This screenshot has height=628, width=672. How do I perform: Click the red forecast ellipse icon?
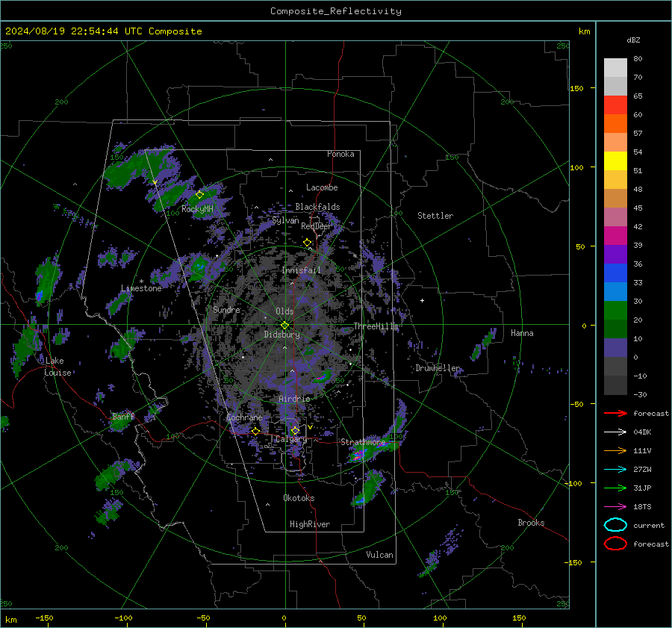click(615, 544)
